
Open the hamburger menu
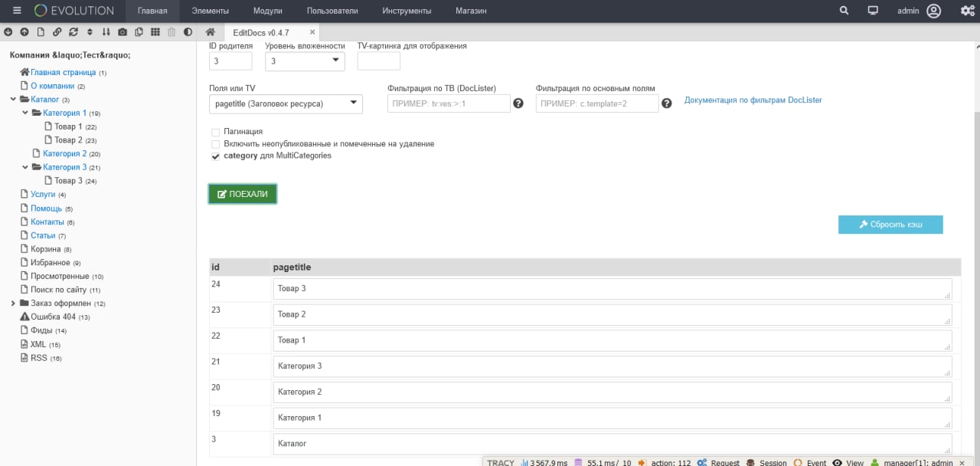17,11
